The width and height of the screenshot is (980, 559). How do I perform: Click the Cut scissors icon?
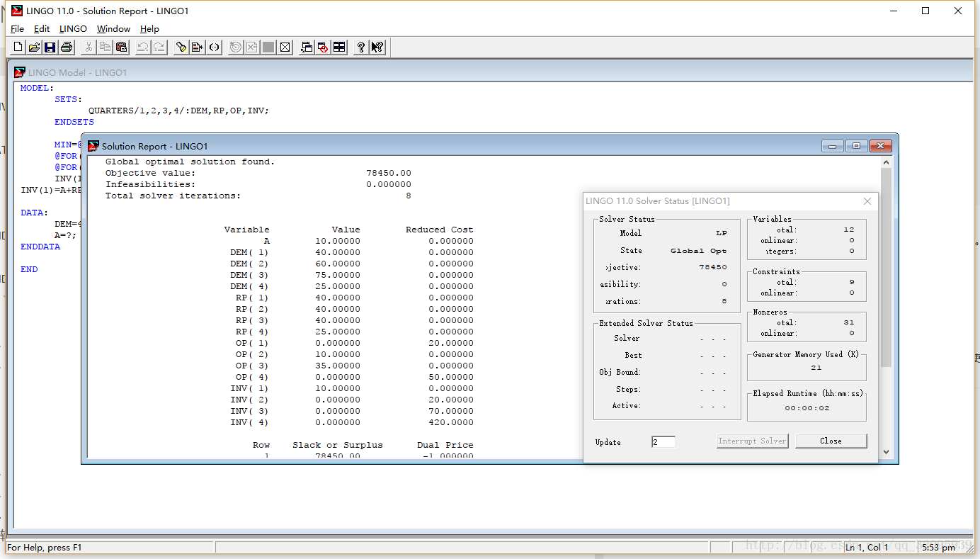(x=89, y=47)
